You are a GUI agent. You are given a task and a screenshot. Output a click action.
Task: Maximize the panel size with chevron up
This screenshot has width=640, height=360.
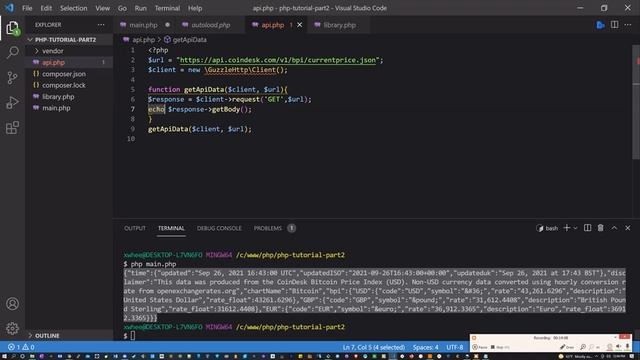(614, 228)
